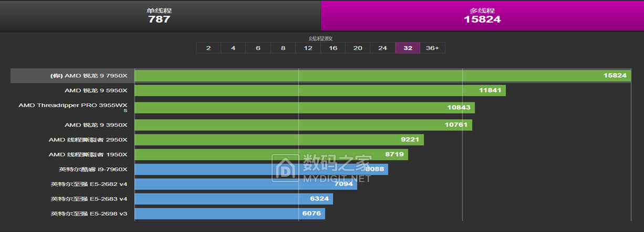
Task: Pick the 8 threads option
Action: [283, 48]
